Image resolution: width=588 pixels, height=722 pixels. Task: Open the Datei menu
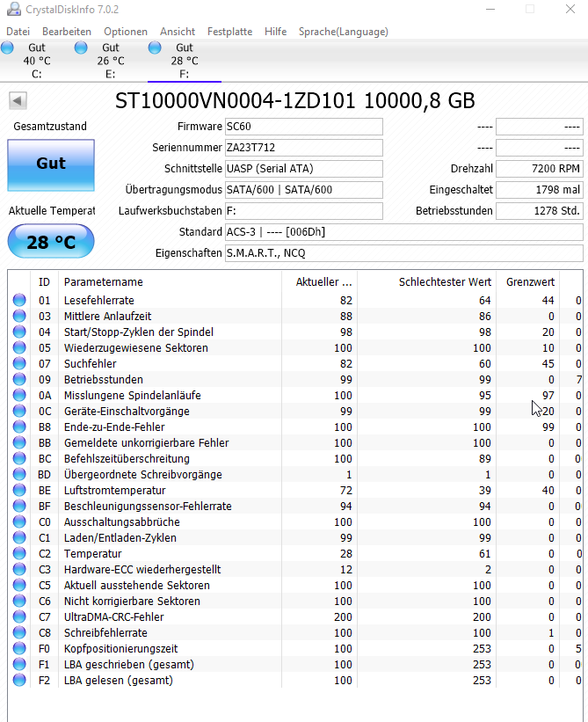[18, 32]
